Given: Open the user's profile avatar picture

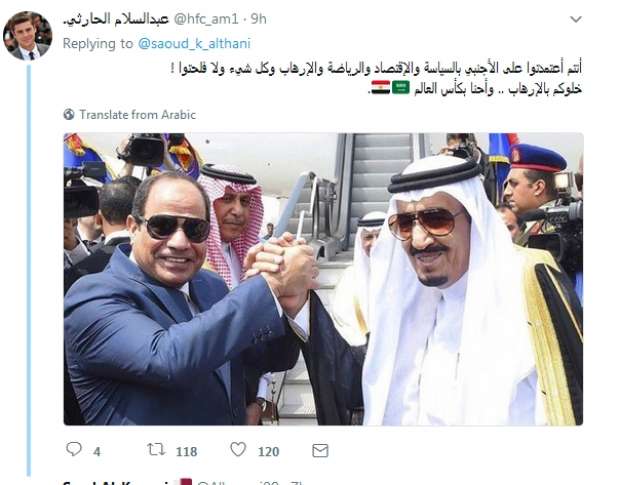Looking at the screenshot, I should (28, 36).
